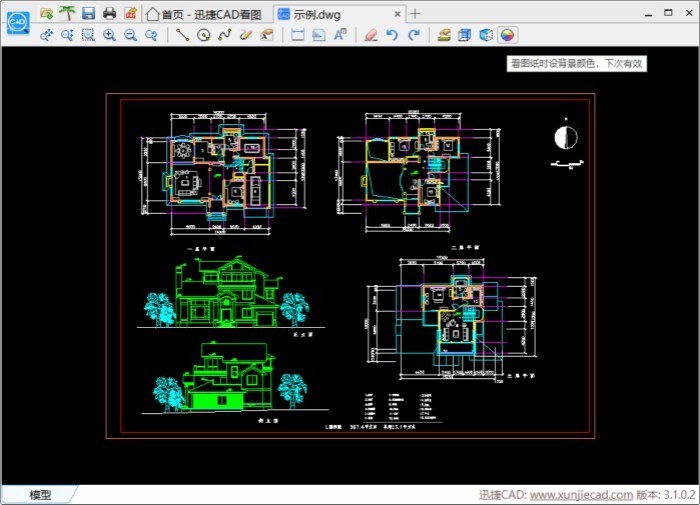Click the open file folder icon
Screen dimensions: 700x505
coord(46,13)
